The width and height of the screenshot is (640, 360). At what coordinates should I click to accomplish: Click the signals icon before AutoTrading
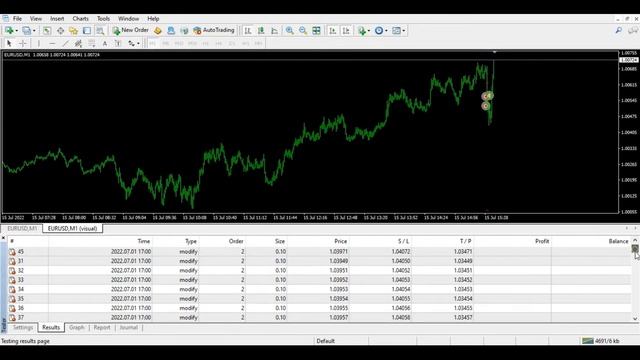184,31
